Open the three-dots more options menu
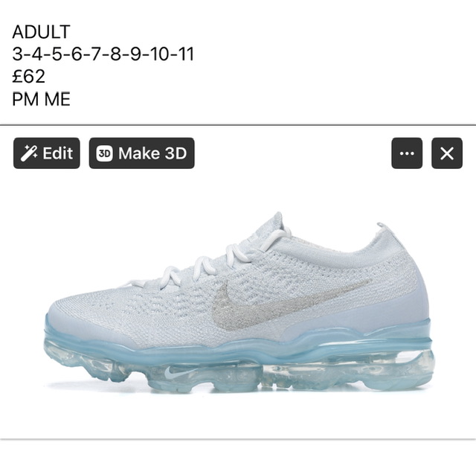This screenshot has width=476, height=466. coord(407,153)
